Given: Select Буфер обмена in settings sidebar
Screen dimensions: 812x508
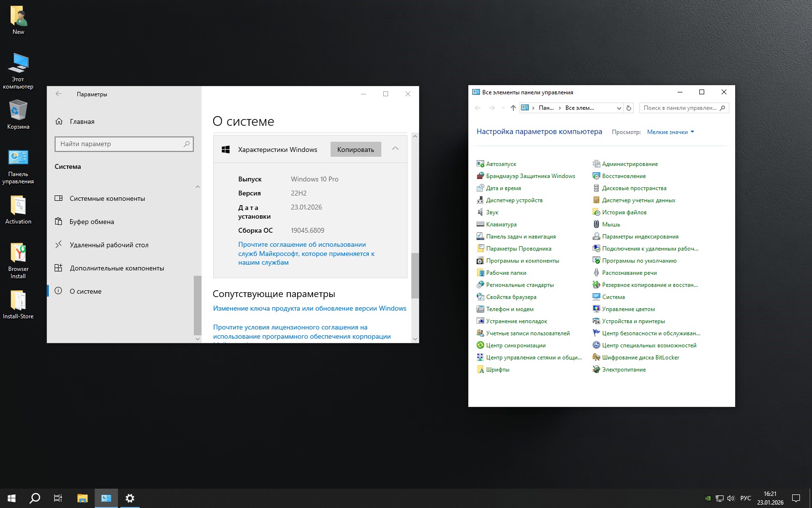Looking at the screenshot, I should tap(92, 222).
